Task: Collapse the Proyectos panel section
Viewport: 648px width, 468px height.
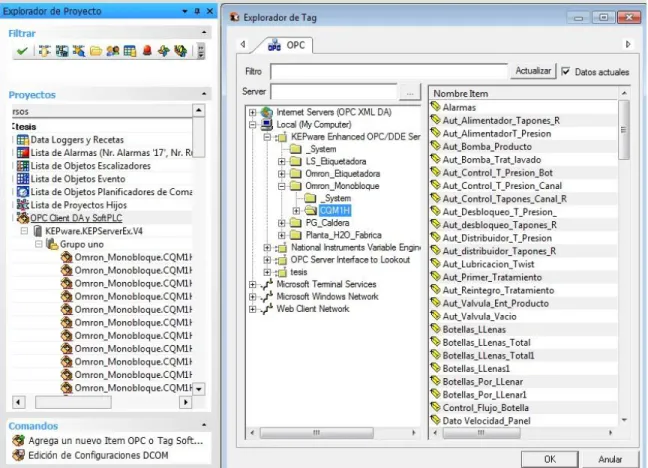Action: [204, 94]
